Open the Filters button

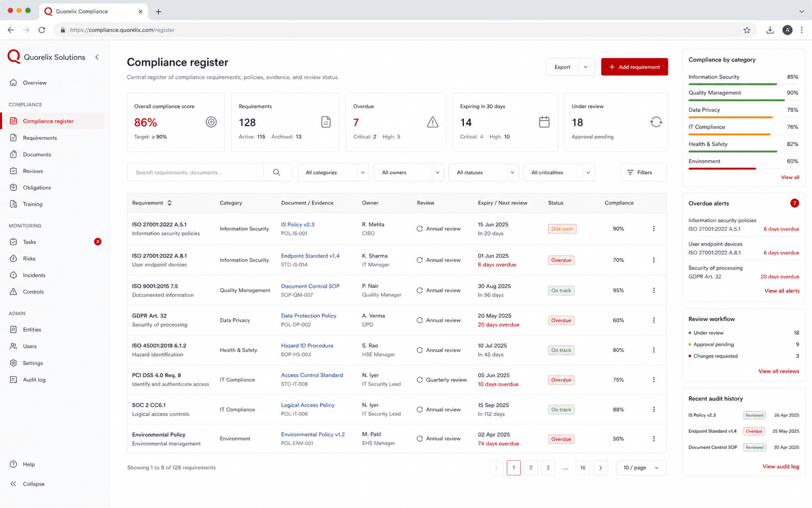644,173
